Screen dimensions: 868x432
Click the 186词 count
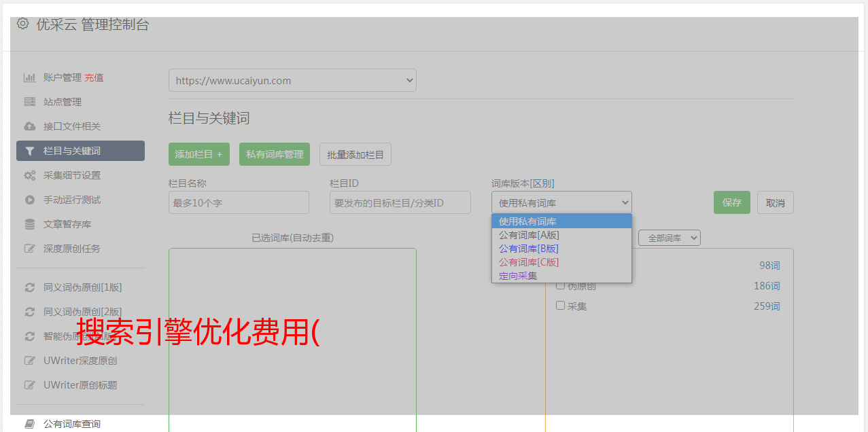click(767, 286)
